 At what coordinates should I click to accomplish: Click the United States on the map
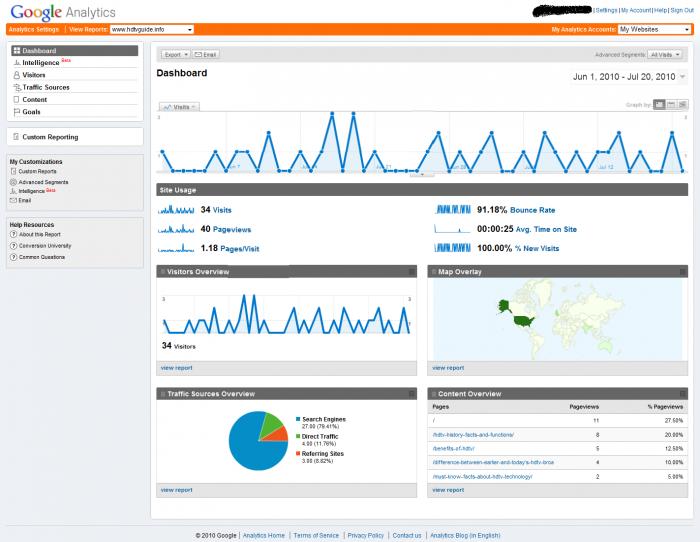[x=523, y=321]
